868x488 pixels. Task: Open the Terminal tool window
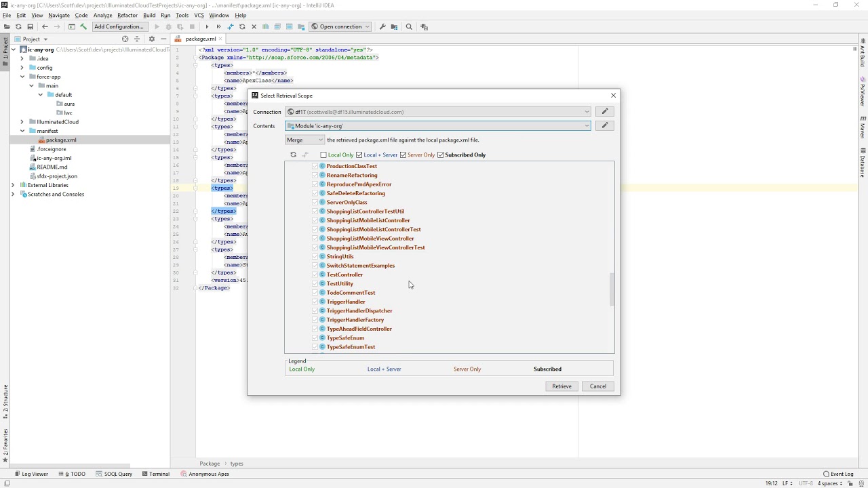pyautogui.click(x=155, y=474)
